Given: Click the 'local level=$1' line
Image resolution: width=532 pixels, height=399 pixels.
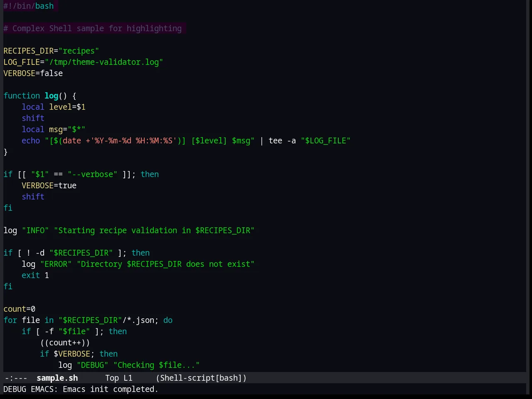Looking at the screenshot, I should coord(54,107).
